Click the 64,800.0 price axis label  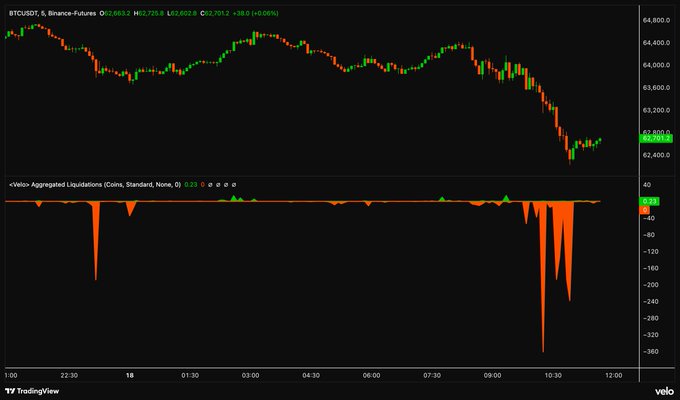pos(656,20)
